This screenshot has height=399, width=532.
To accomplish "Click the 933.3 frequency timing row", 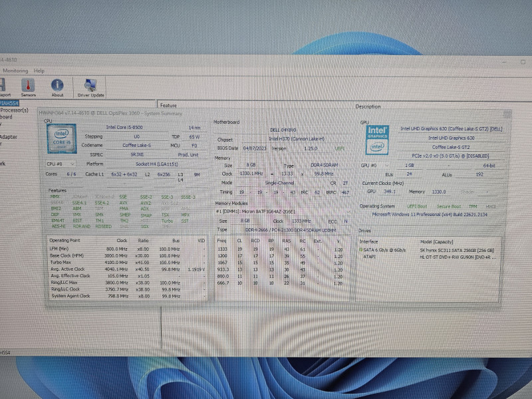I will pyautogui.click(x=282, y=270).
